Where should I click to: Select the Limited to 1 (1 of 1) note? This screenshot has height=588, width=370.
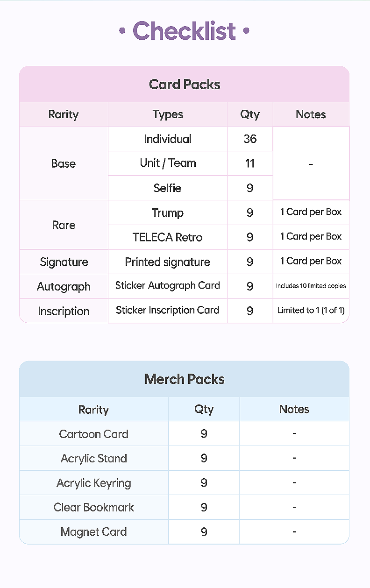tap(311, 311)
